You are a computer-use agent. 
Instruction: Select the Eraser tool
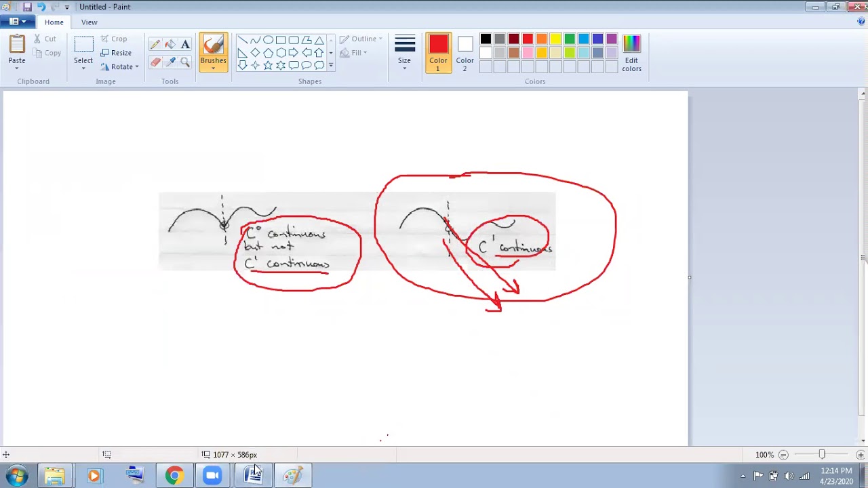pyautogui.click(x=155, y=62)
